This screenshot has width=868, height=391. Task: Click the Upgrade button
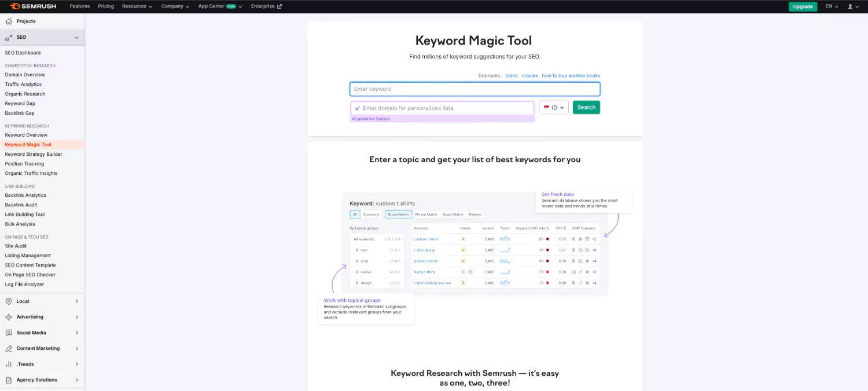803,6
